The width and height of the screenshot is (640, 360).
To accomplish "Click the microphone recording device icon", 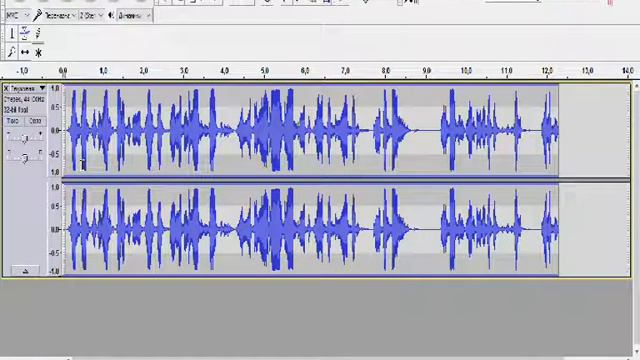I will pos(37,16).
